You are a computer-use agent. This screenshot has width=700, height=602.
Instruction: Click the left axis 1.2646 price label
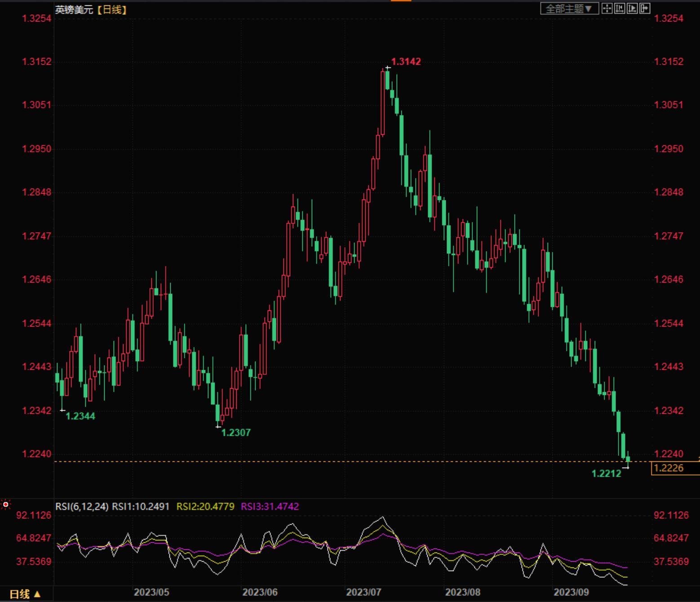click(36, 279)
